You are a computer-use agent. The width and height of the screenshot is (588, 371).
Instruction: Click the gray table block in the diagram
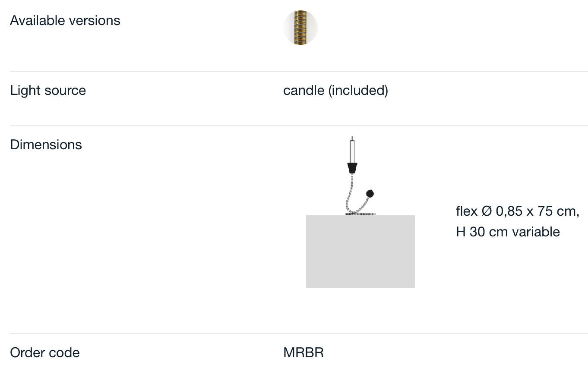click(x=360, y=251)
